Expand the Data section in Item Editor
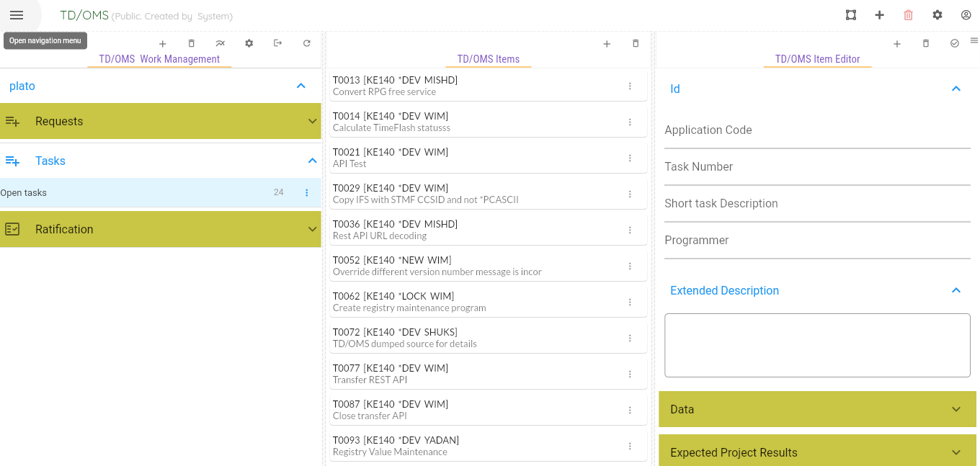Screen dimensions: 980x466 click(x=956, y=409)
